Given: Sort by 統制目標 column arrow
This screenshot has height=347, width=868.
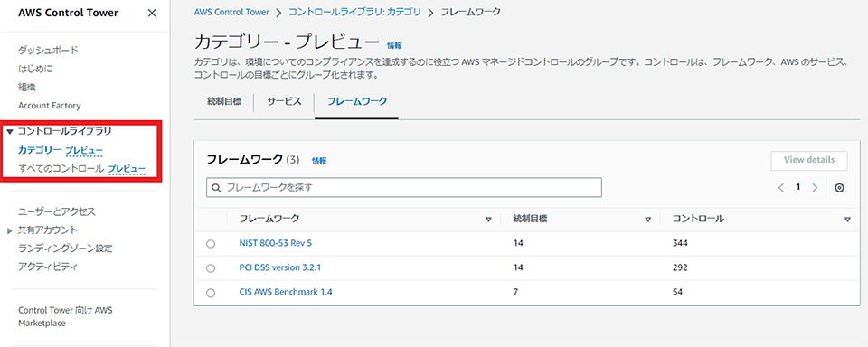Looking at the screenshot, I should click(x=647, y=220).
